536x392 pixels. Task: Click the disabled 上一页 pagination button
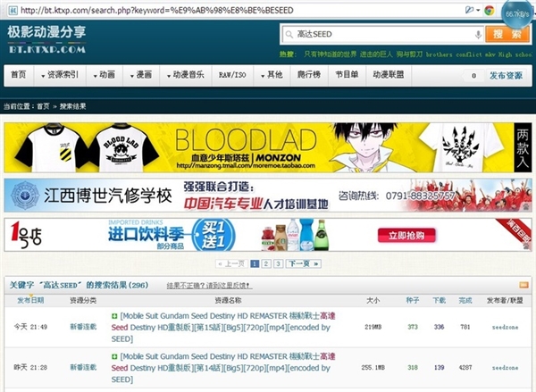click(231, 263)
